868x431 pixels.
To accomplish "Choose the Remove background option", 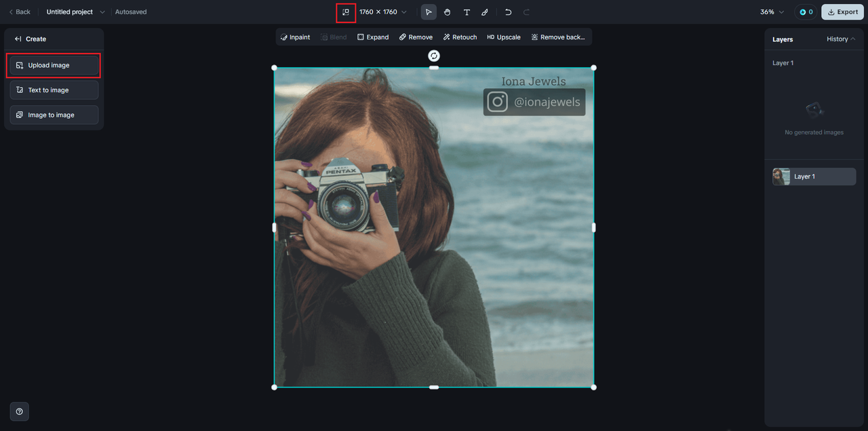I will point(557,37).
